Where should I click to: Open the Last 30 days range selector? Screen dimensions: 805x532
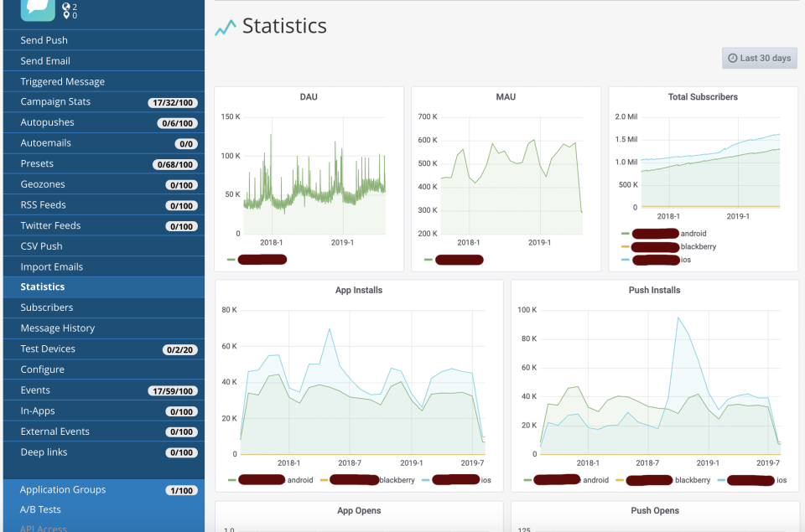coord(759,58)
